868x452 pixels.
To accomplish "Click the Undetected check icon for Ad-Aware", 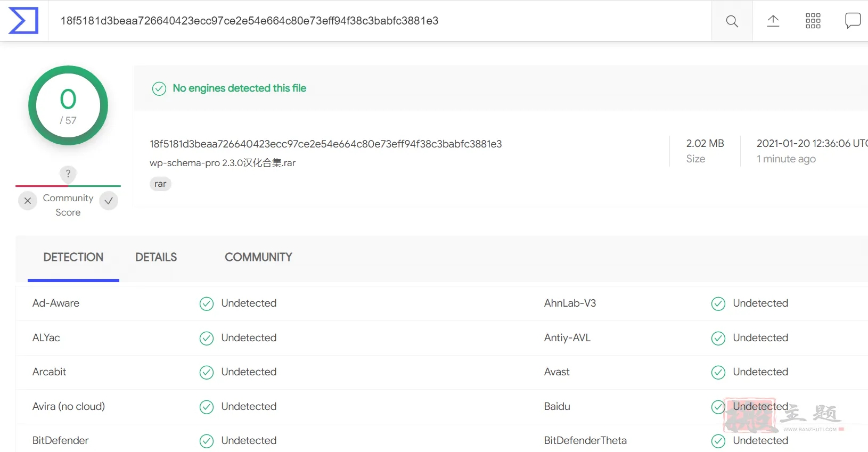I will (207, 303).
